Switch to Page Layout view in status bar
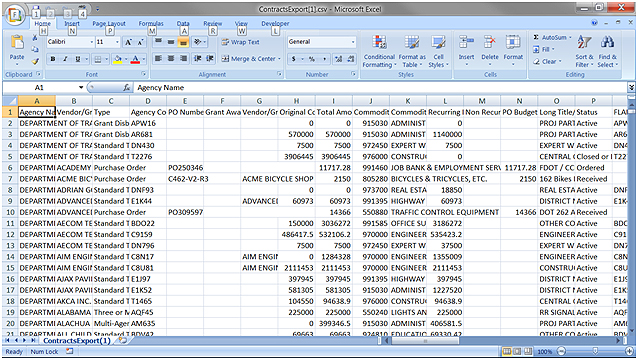 [517, 351]
